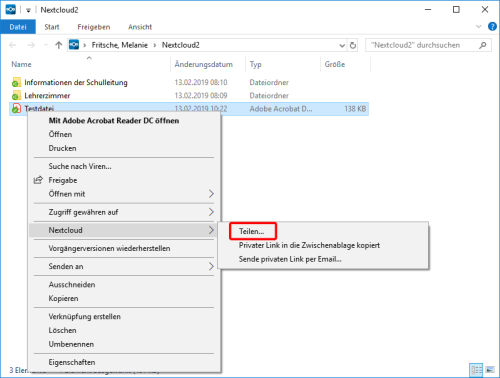Choose Ausschneiden in the context menu
Image resolution: width=500 pixels, height=378 pixels.
click(72, 285)
